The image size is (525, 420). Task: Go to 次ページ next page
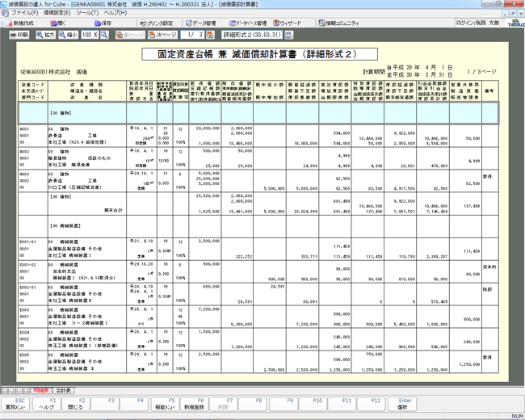162,35
